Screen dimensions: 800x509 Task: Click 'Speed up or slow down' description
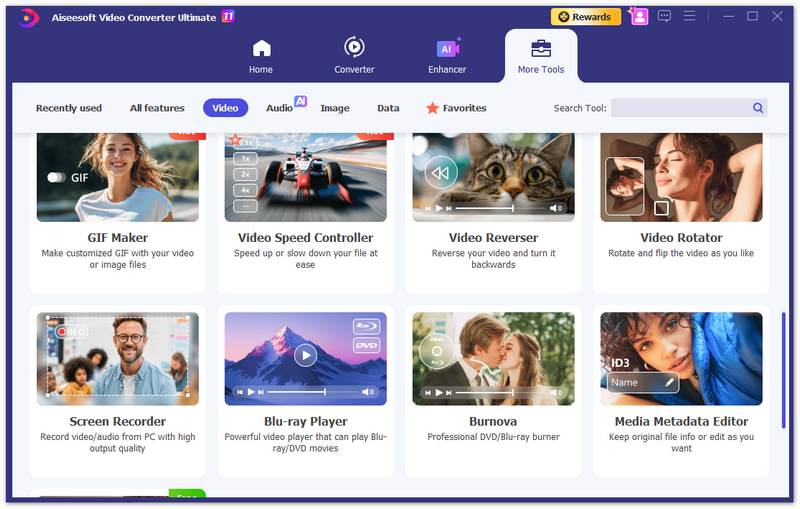coord(306,259)
